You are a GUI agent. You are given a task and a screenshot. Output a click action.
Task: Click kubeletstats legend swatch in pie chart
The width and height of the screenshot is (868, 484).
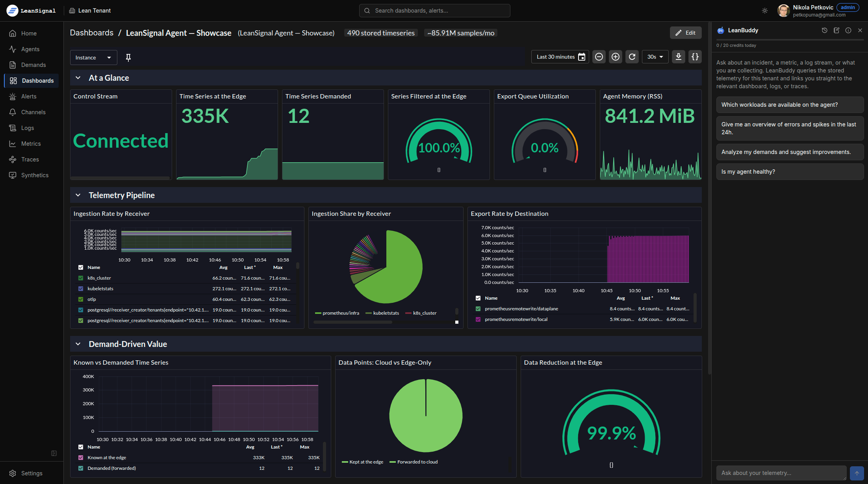point(368,313)
